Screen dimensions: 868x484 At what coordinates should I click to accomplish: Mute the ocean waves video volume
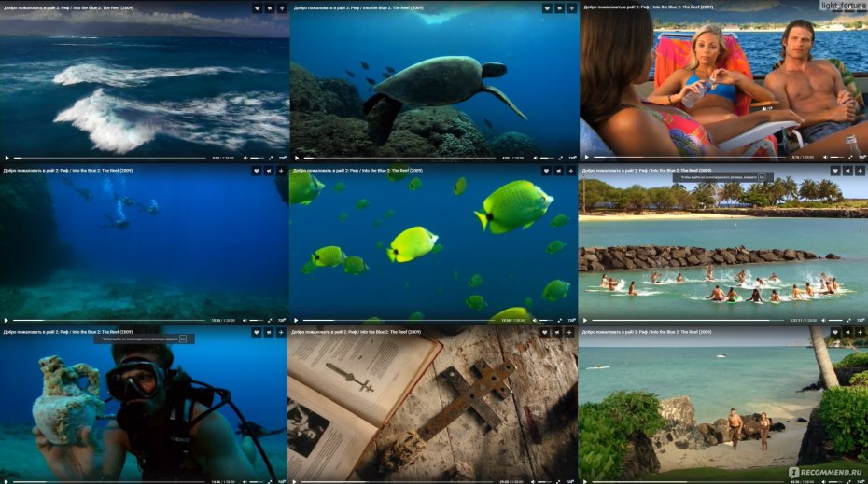[246, 159]
